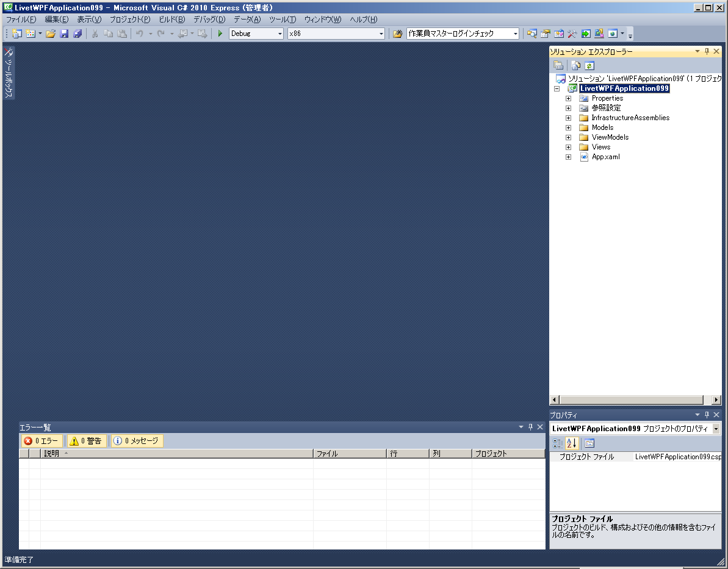
Task: Open the ビルド(B) menu
Action: pyautogui.click(x=172, y=20)
